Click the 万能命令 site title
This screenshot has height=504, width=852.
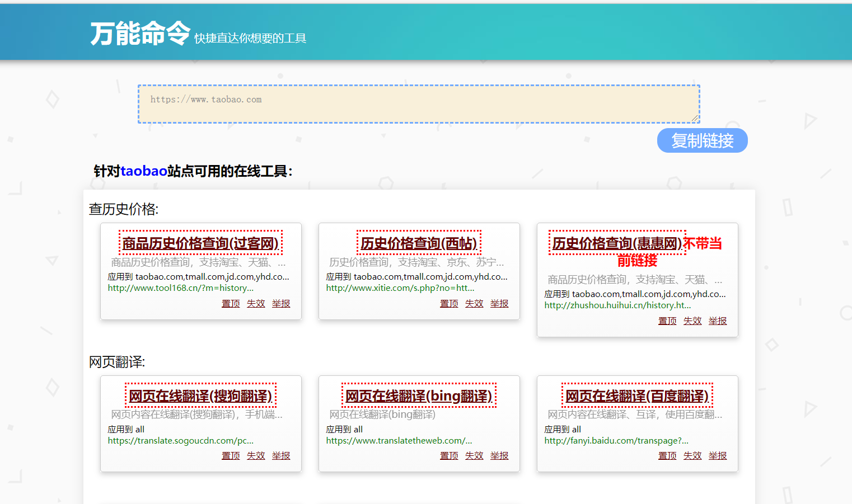(x=141, y=34)
